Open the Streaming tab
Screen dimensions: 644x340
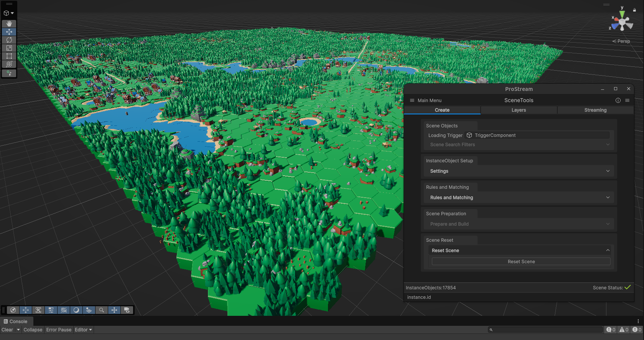point(595,110)
